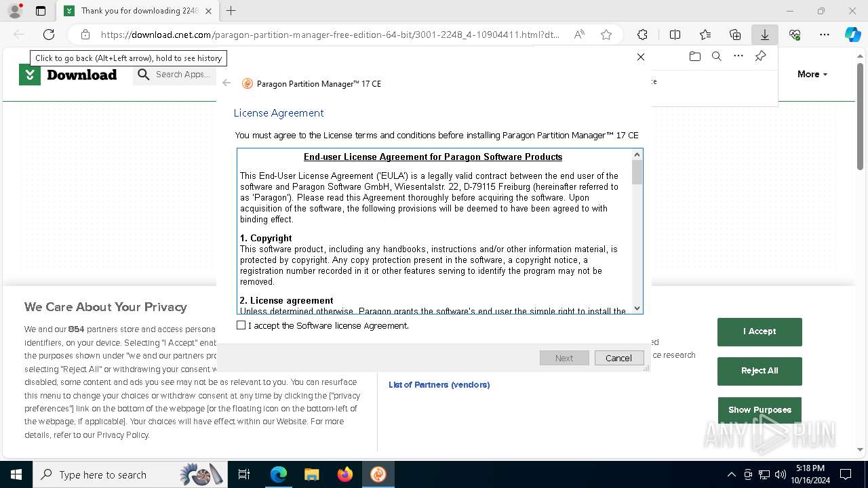Expand the More menu on CNET
The height and width of the screenshot is (488, 868).
coord(812,75)
